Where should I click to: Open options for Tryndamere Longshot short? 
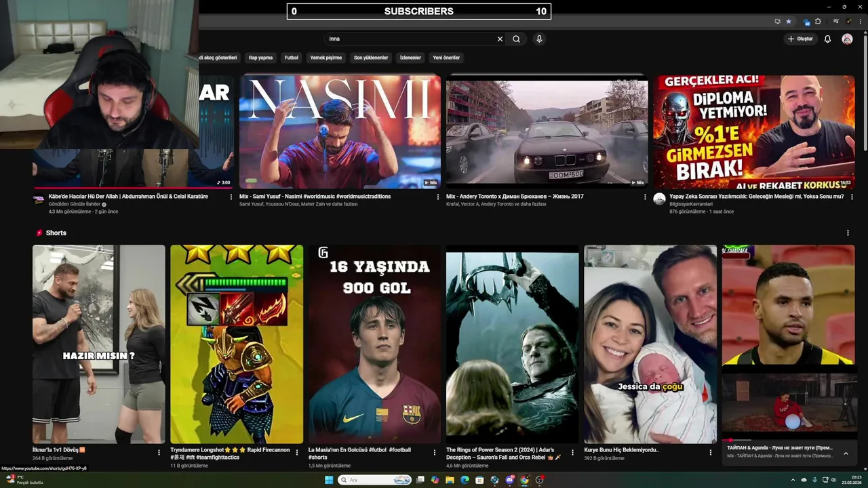(297, 452)
